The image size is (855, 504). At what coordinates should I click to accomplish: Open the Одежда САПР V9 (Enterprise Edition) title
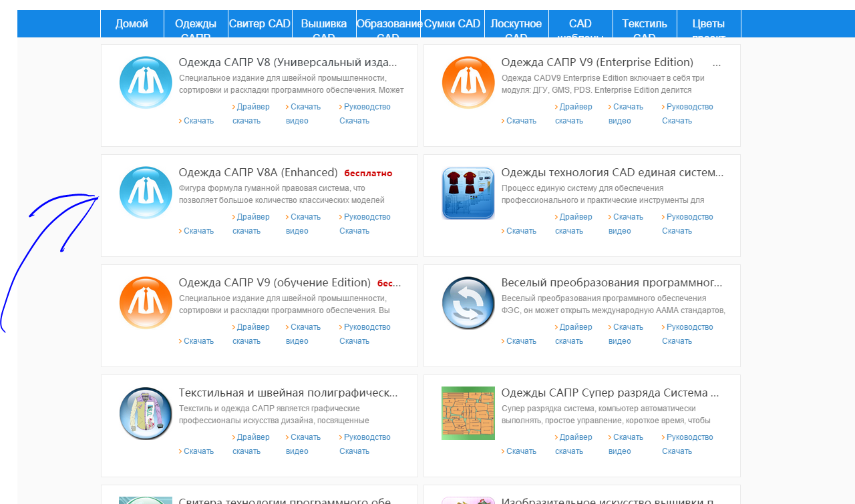[x=597, y=63]
